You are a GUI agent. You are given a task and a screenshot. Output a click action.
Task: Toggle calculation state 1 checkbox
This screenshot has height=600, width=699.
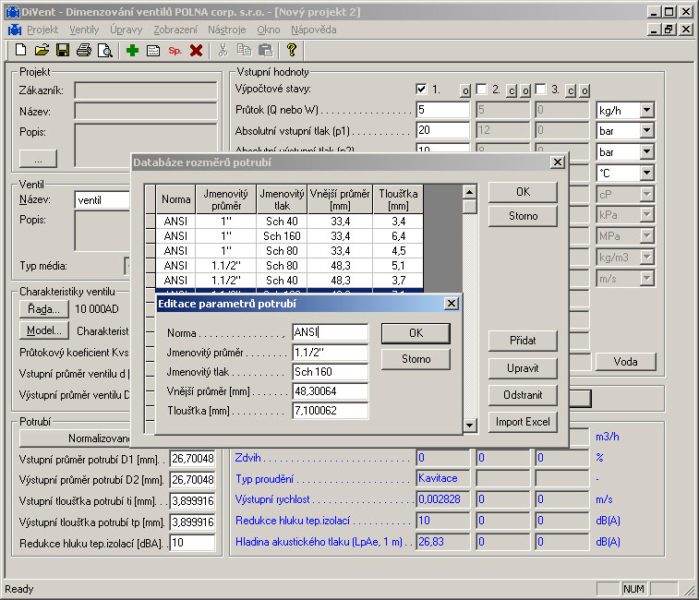pyautogui.click(x=421, y=89)
